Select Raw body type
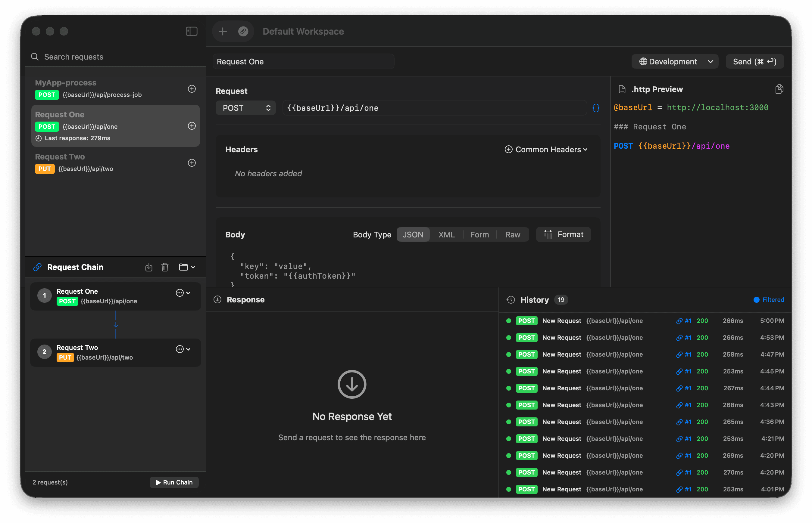The width and height of the screenshot is (812, 523). [512, 235]
